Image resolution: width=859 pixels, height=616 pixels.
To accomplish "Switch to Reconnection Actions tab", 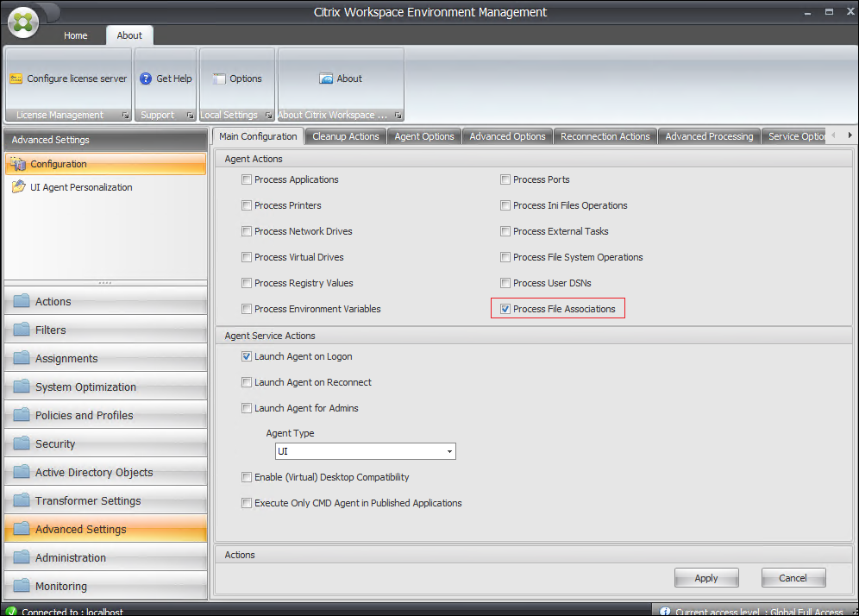I will pyautogui.click(x=605, y=136).
